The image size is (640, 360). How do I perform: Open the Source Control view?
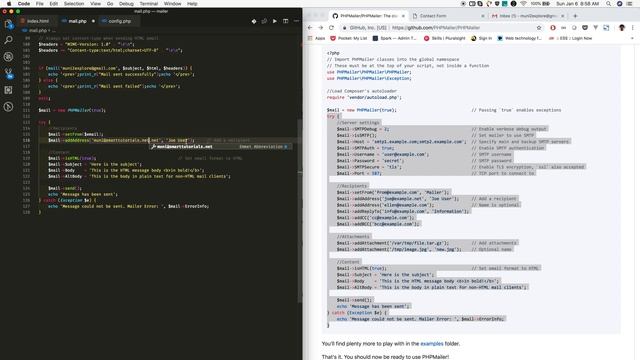point(8,73)
